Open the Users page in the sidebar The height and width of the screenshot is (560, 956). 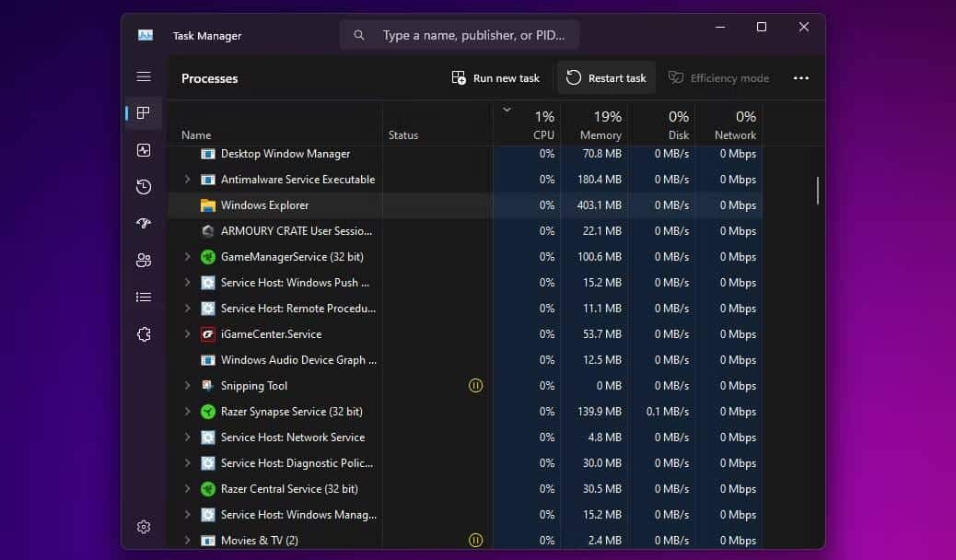144,260
